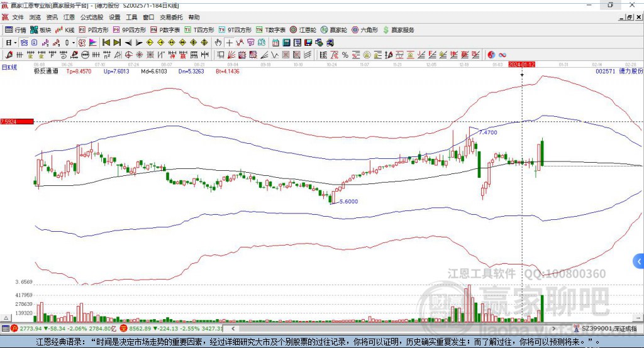Open the 9P四方形 tool
The width and height of the screenshot is (644, 348).
point(130,30)
